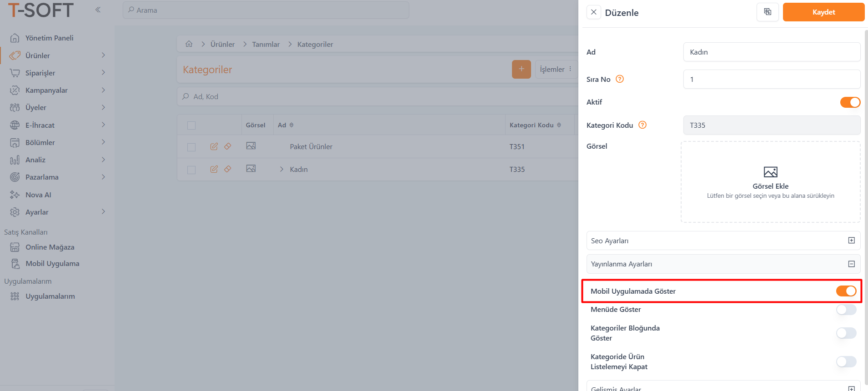Collapse the Yayınlanma Ayarları section
This screenshot has width=868, height=391.
(x=852, y=264)
